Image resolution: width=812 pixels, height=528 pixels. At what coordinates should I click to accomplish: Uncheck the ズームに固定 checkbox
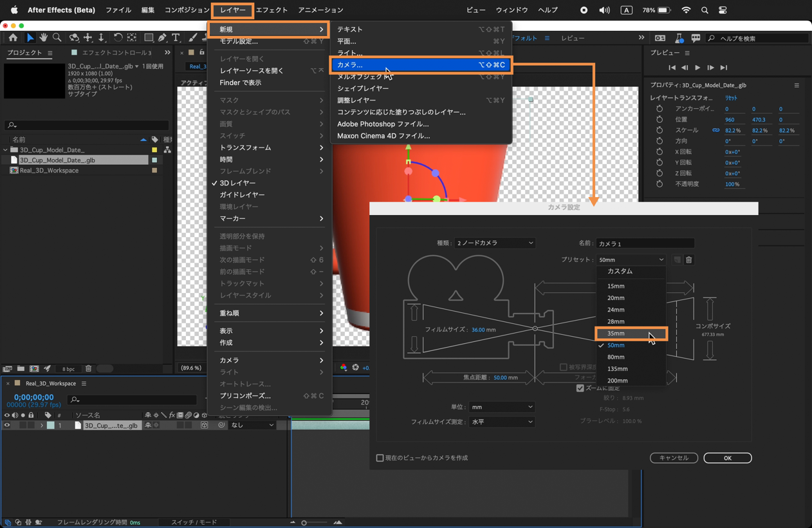point(580,388)
